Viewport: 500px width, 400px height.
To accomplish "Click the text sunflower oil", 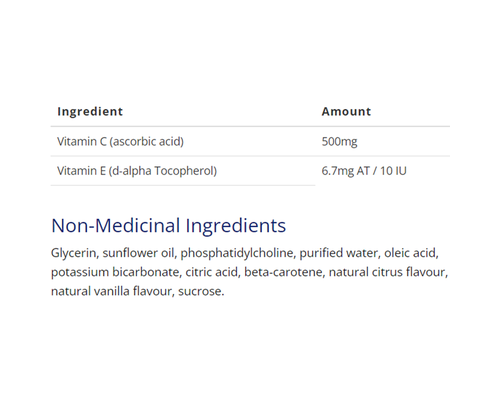I will tap(138, 253).
